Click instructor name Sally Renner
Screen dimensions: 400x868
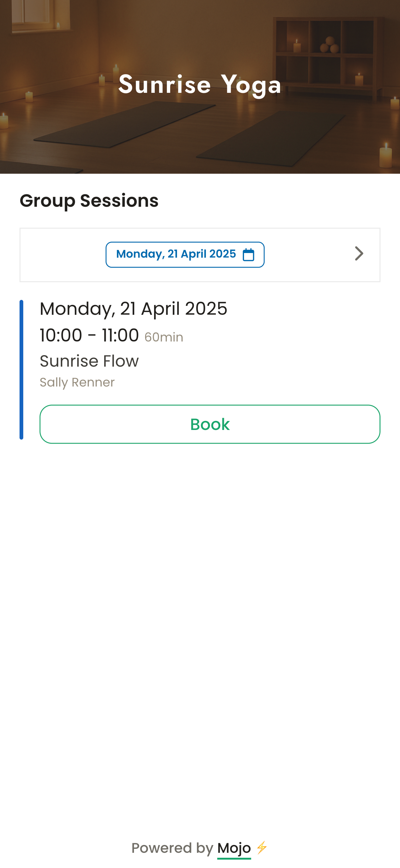pyautogui.click(x=77, y=382)
